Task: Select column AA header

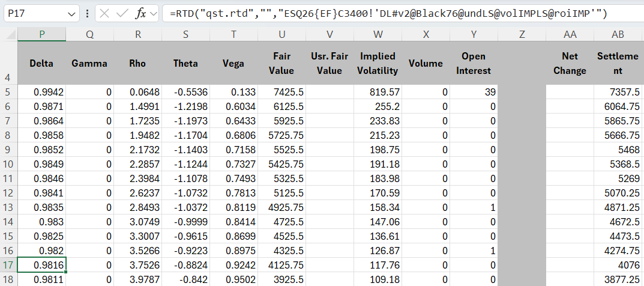Action: [570, 34]
